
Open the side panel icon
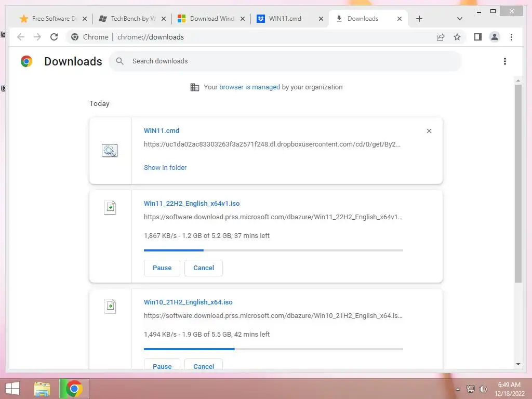click(x=478, y=37)
